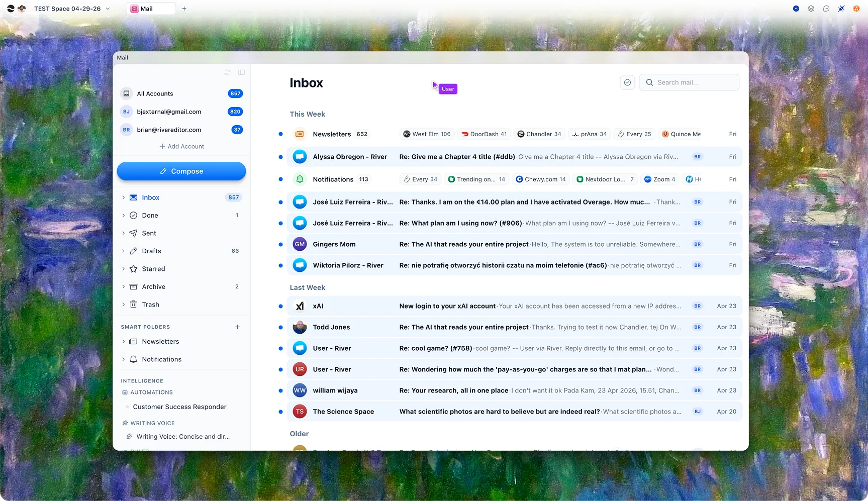Viewport: 868px width, 501px height.
Task: Toggle unread dot on william wijaya email
Action: [280, 390]
